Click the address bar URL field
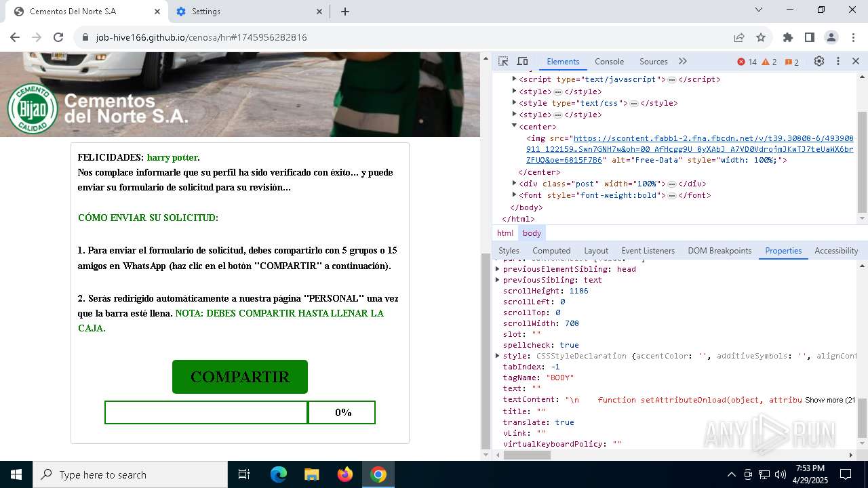868x488 pixels. tap(406, 37)
